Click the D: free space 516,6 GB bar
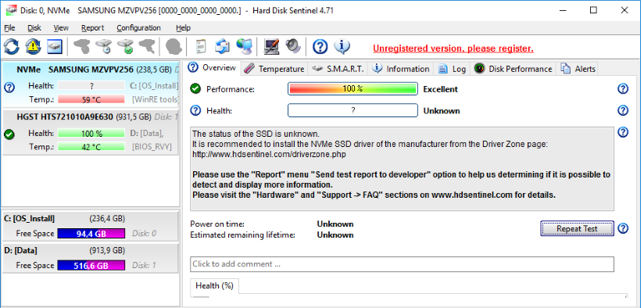The width and height of the screenshot is (644, 308). pos(91,266)
